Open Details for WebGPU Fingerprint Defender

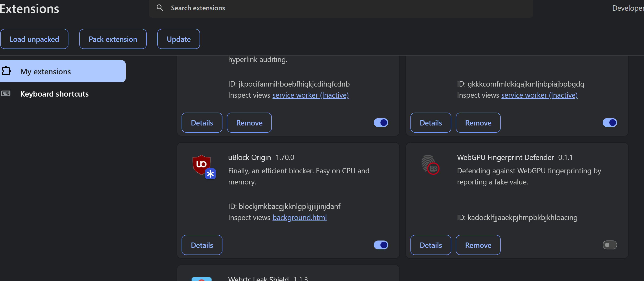430,245
